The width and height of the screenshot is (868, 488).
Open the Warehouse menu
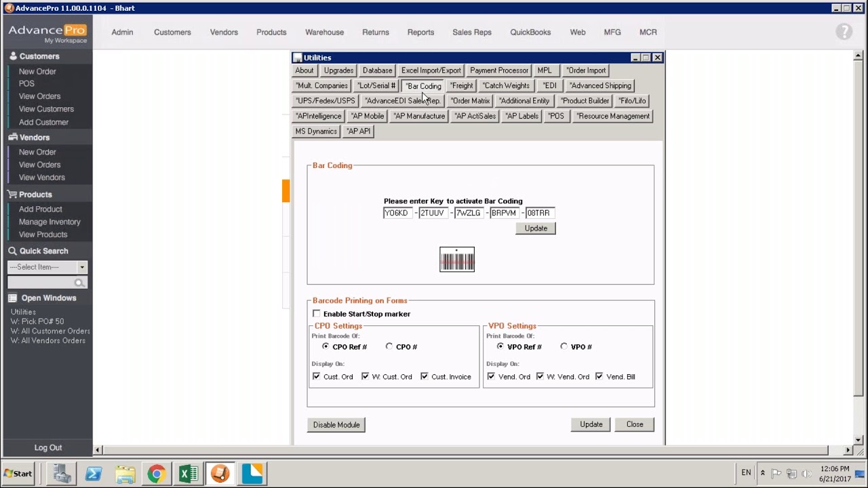click(x=324, y=32)
